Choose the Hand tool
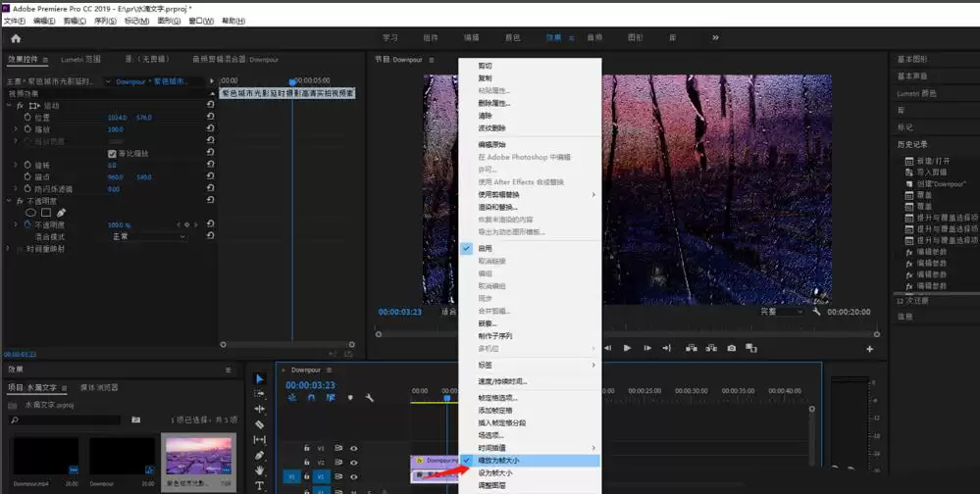Image resolution: width=980 pixels, height=494 pixels. (x=260, y=470)
